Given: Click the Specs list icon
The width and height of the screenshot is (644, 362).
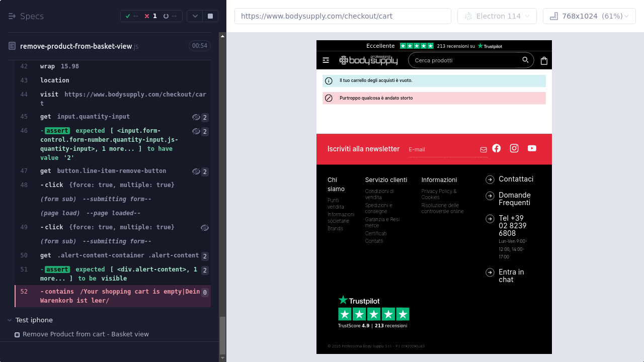Looking at the screenshot, I should tap(12, 16).
